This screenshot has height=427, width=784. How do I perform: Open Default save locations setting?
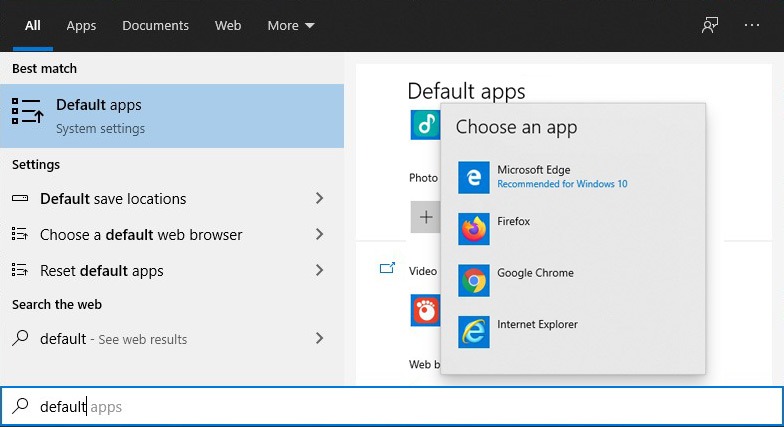point(172,198)
